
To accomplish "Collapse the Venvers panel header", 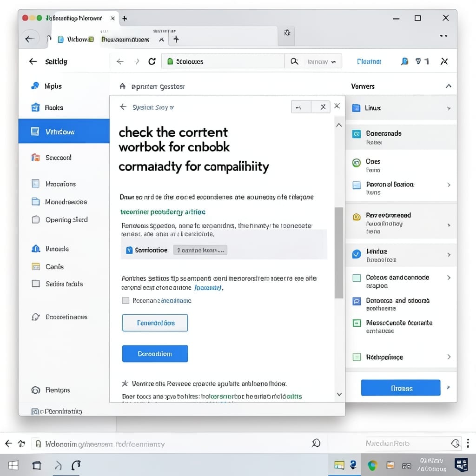I will (449, 86).
